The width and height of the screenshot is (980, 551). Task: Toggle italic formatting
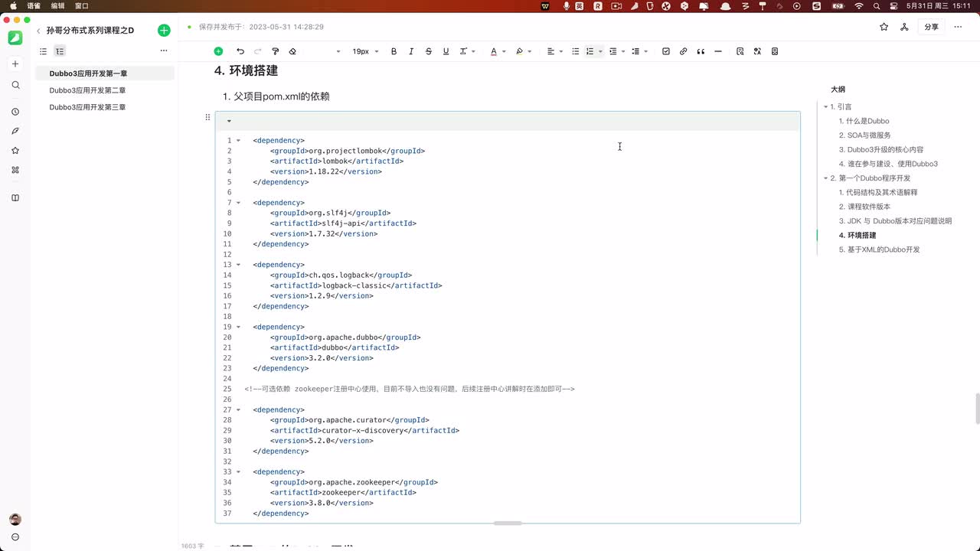(411, 51)
